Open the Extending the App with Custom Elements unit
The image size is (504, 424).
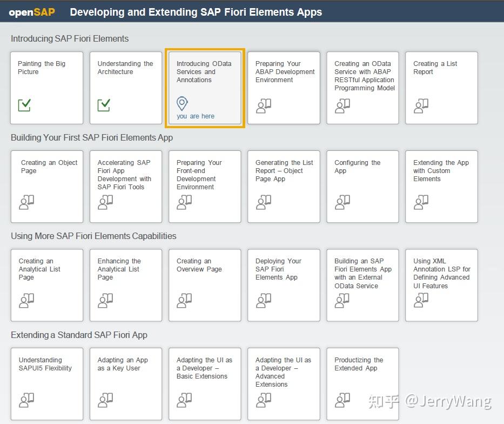pyautogui.click(x=441, y=187)
